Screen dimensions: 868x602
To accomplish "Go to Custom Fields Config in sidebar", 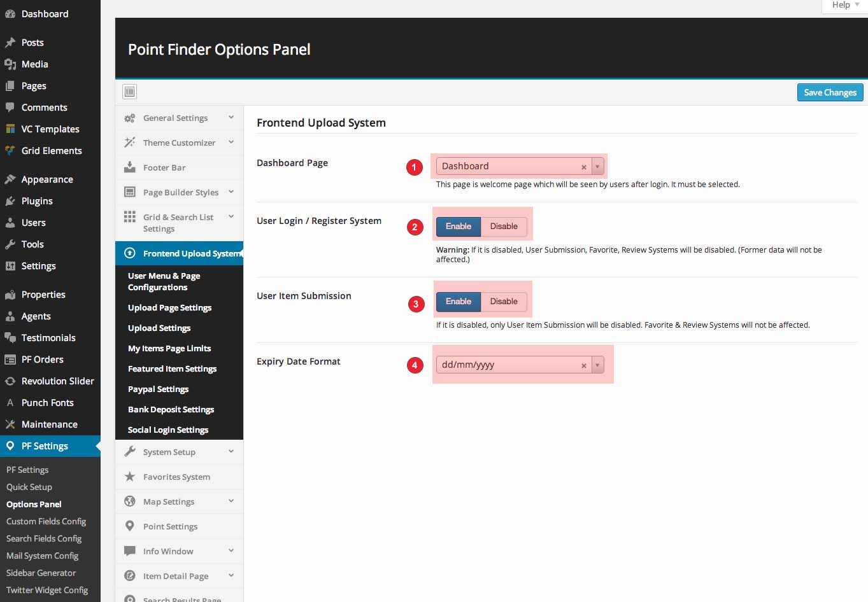I will pyautogui.click(x=46, y=521).
